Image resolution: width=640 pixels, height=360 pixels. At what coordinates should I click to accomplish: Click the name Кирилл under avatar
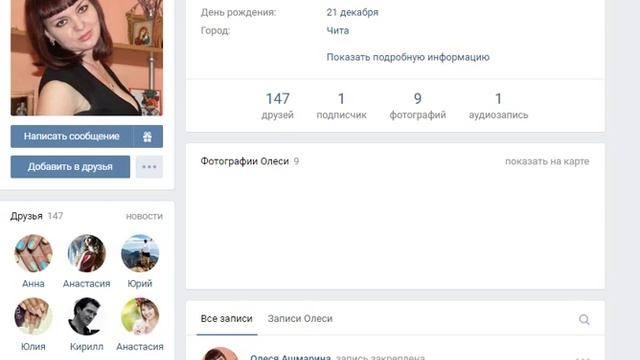(x=87, y=347)
